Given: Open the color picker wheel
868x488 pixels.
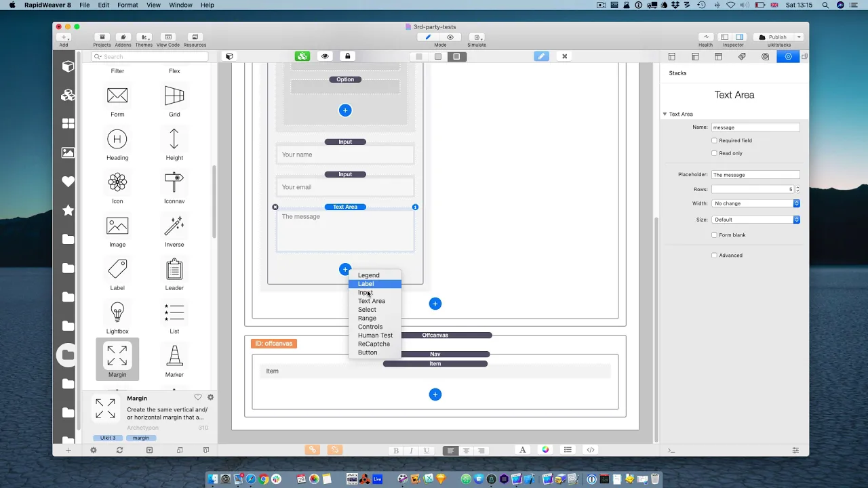Looking at the screenshot, I should coord(545,450).
